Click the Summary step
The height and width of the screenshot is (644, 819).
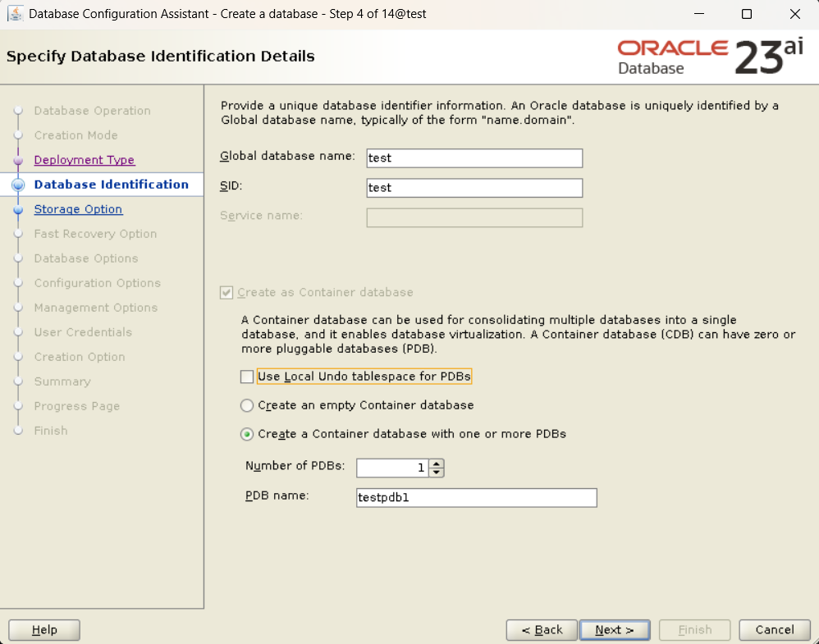point(62,381)
